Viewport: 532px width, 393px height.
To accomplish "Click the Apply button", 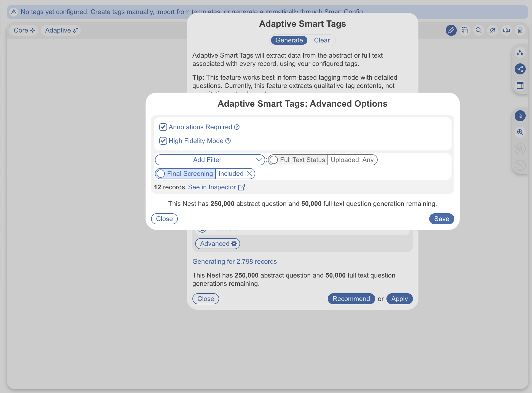I will point(399,299).
